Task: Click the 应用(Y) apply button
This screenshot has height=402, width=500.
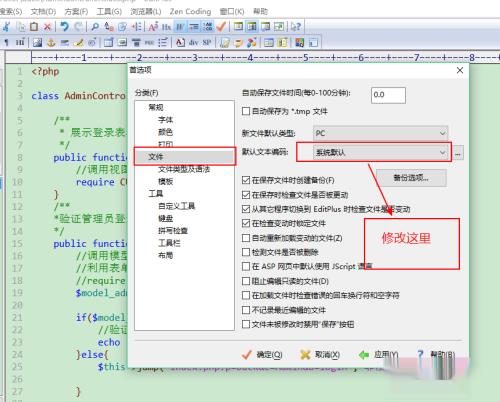Action: click(379, 355)
